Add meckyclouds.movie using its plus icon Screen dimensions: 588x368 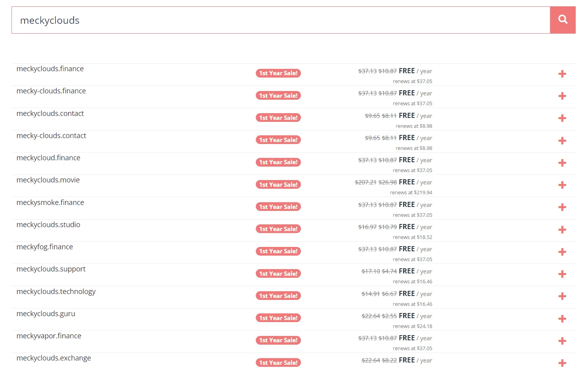[x=562, y=185]
